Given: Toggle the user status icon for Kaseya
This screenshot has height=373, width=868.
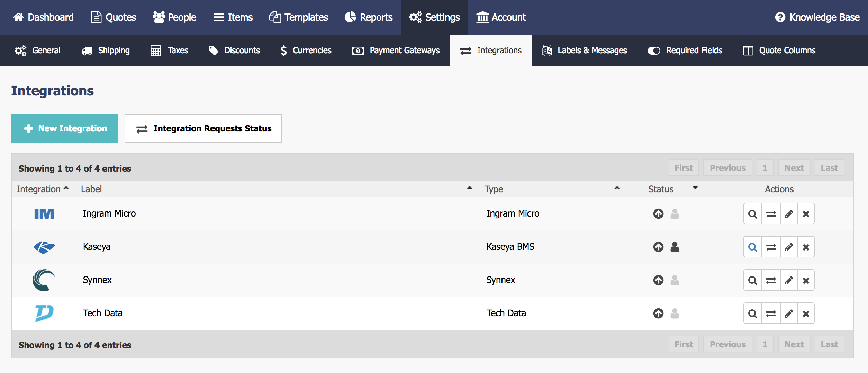Looking at the screenshot, I should pos(675,247).
